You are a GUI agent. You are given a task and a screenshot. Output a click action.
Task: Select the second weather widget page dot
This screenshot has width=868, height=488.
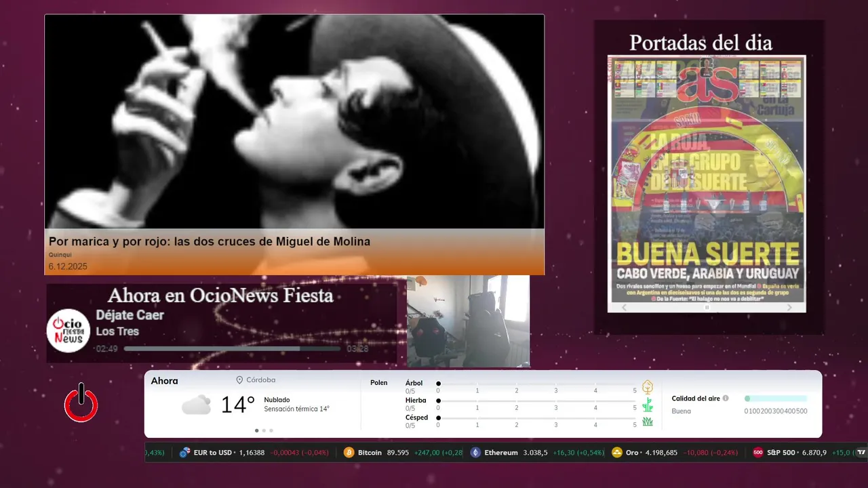pyautogui.click(x=264, y=430)
